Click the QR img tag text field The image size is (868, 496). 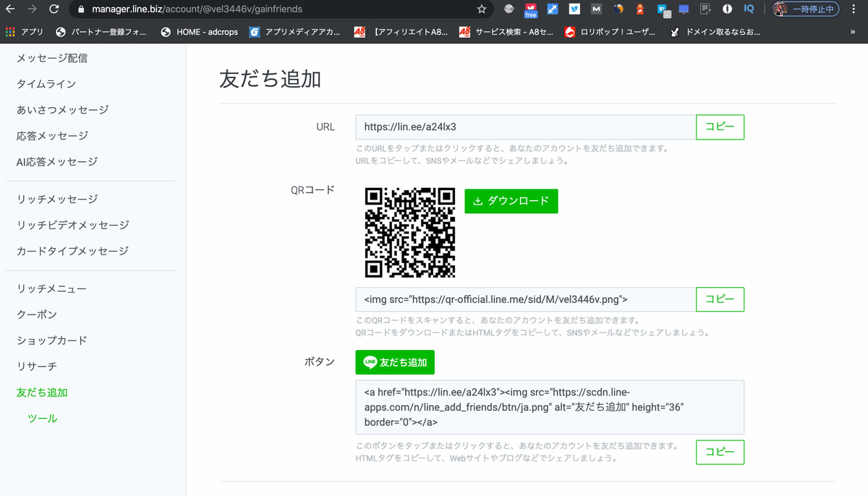[x=526, y=299]
